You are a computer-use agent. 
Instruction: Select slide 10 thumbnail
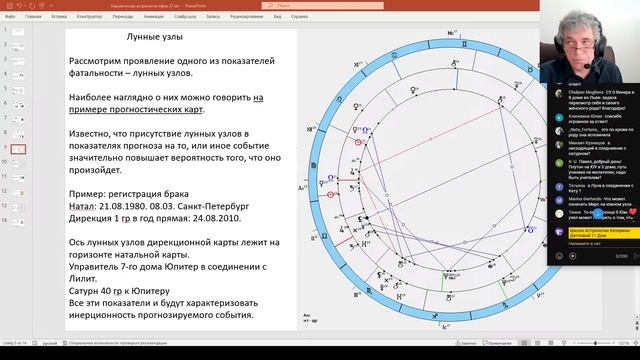pos(18,164)
